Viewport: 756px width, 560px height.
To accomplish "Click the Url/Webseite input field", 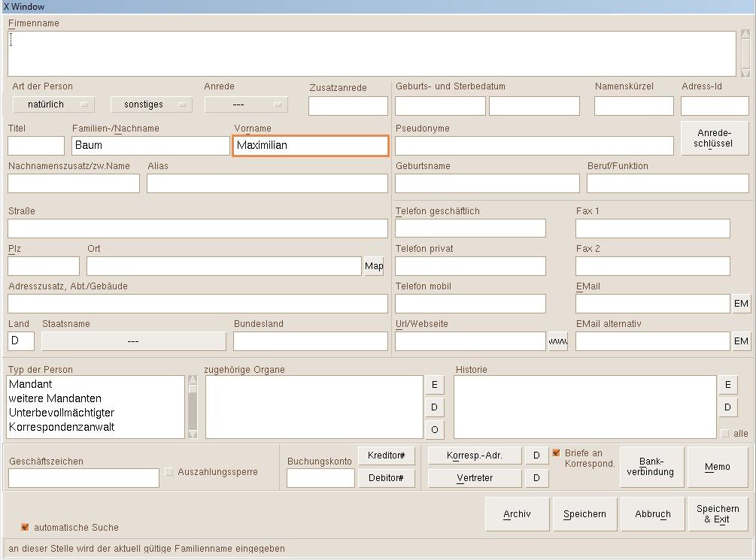I will (x=470, y=341).
